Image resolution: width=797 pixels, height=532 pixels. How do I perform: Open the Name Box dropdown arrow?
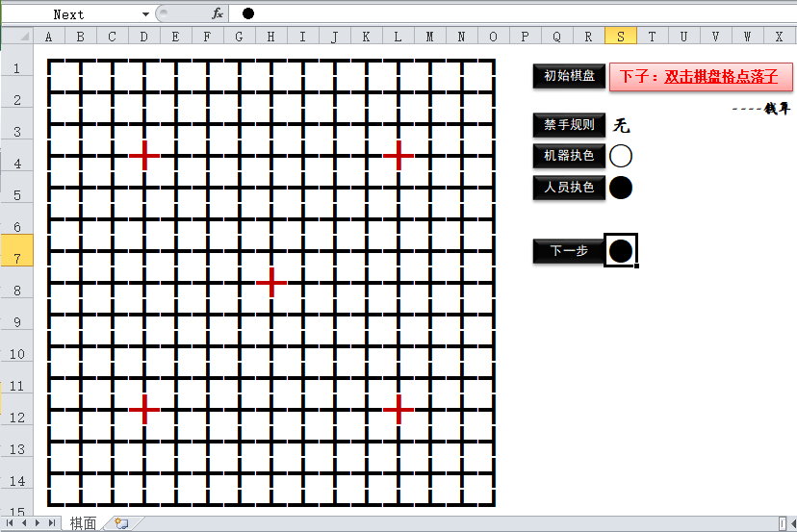point(145,14)
